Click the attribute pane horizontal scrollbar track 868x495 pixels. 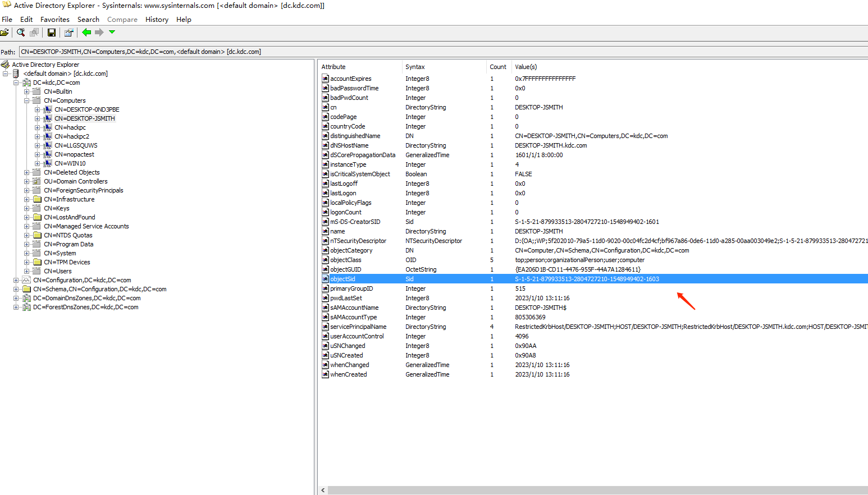598,490
